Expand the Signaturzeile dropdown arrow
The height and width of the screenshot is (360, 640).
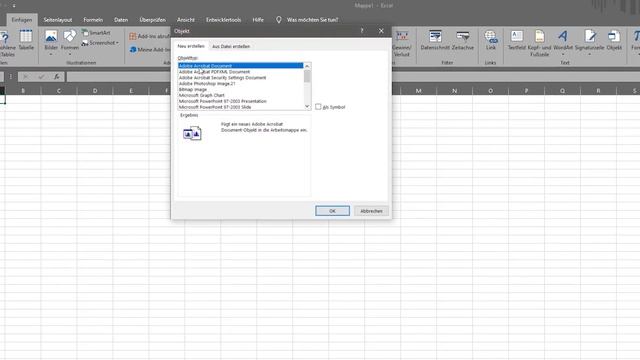point(589,54)
